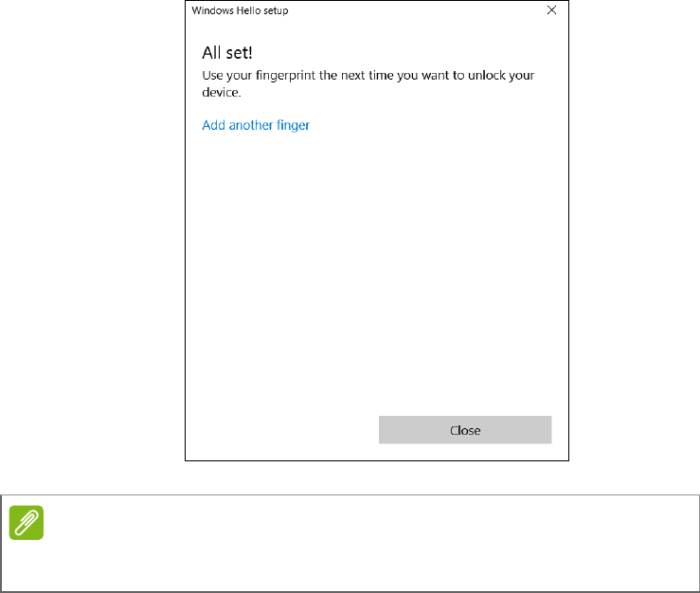The height and width of the screenshot is (593, 700).
Task: Select the All set! heading text
Action: point(227,53)
